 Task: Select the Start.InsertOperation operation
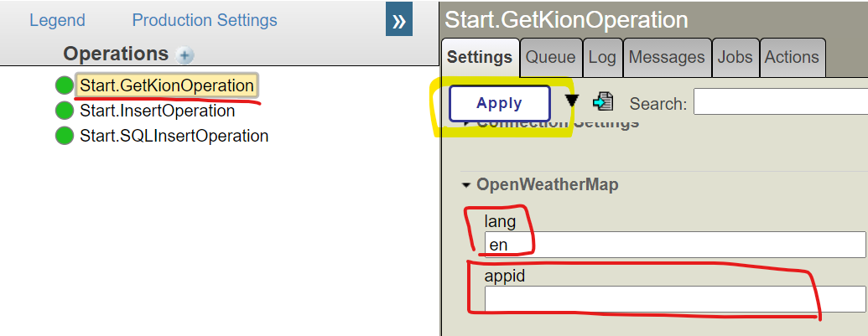point(157,111)
